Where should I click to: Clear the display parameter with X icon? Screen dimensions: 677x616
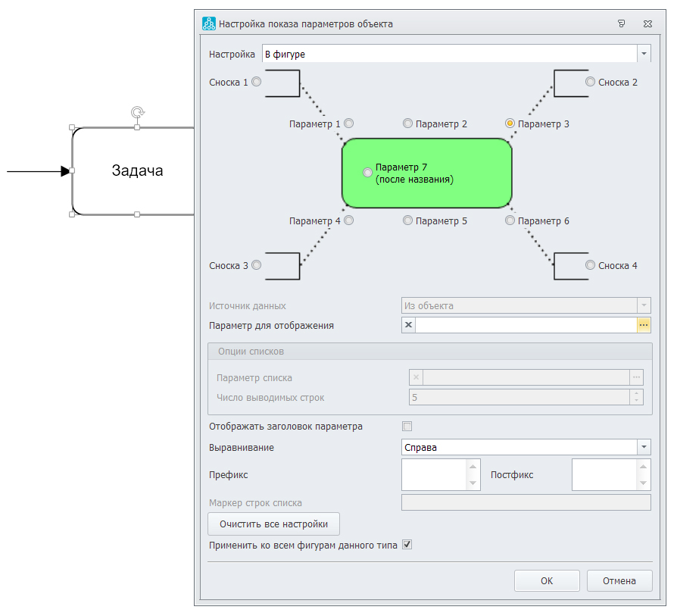[x=409, y=325]
